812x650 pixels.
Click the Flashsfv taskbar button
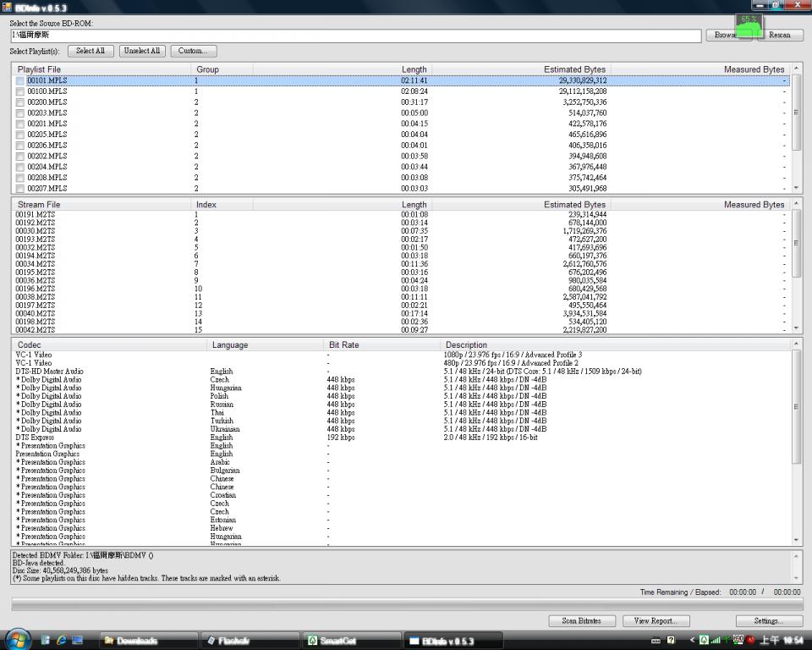click(x=248, y=641)
